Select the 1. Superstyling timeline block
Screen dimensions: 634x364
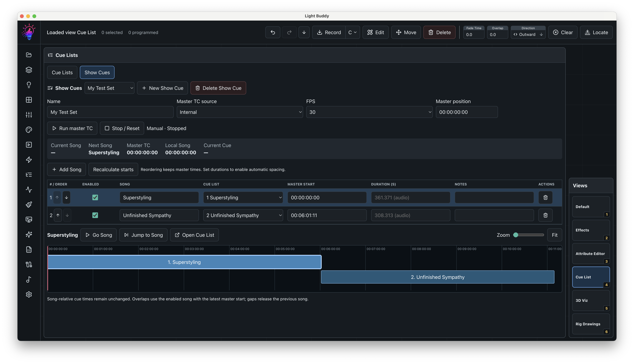(x=184, y=262)
